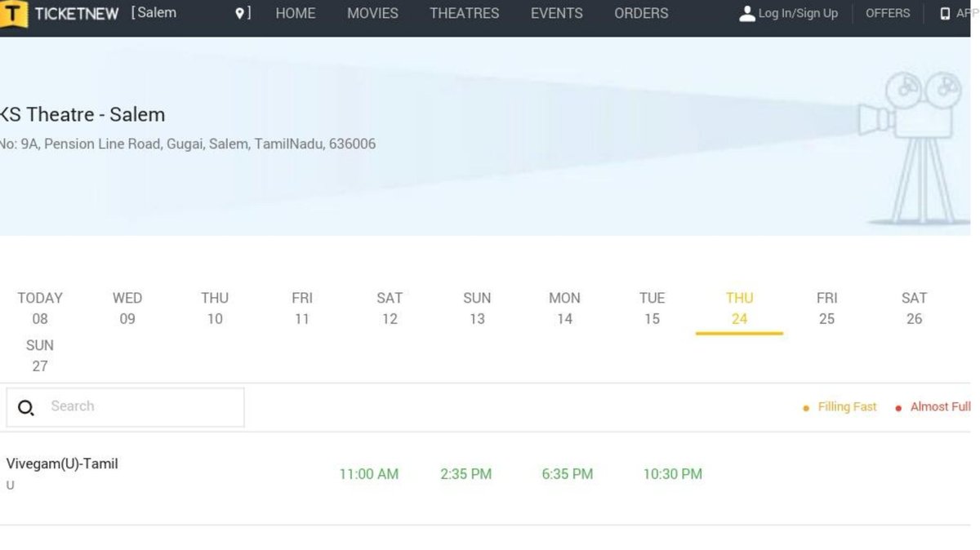Change the Salem city selection
This screenshot has width=980, height=550.
[156, 13]
